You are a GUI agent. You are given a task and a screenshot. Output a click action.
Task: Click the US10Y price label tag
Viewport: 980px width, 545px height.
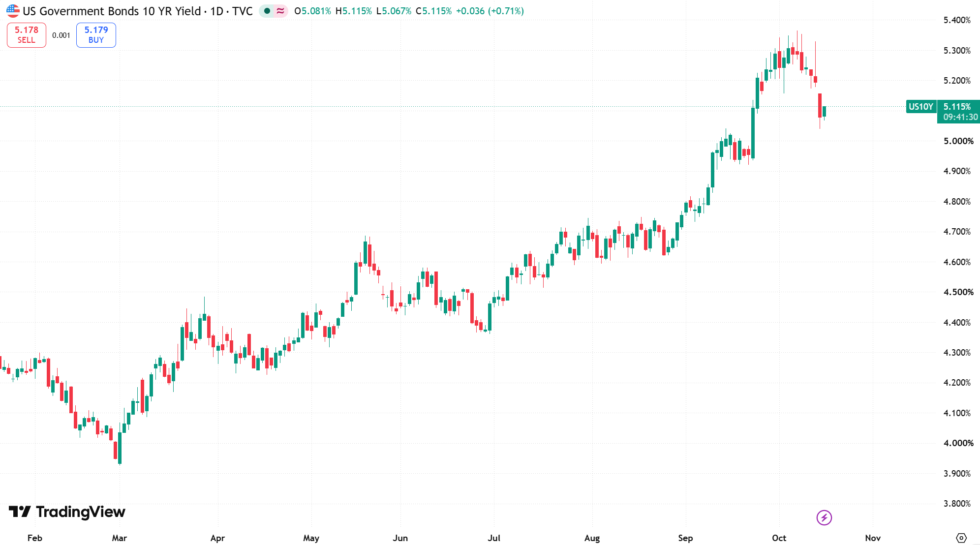coord(921,107)
